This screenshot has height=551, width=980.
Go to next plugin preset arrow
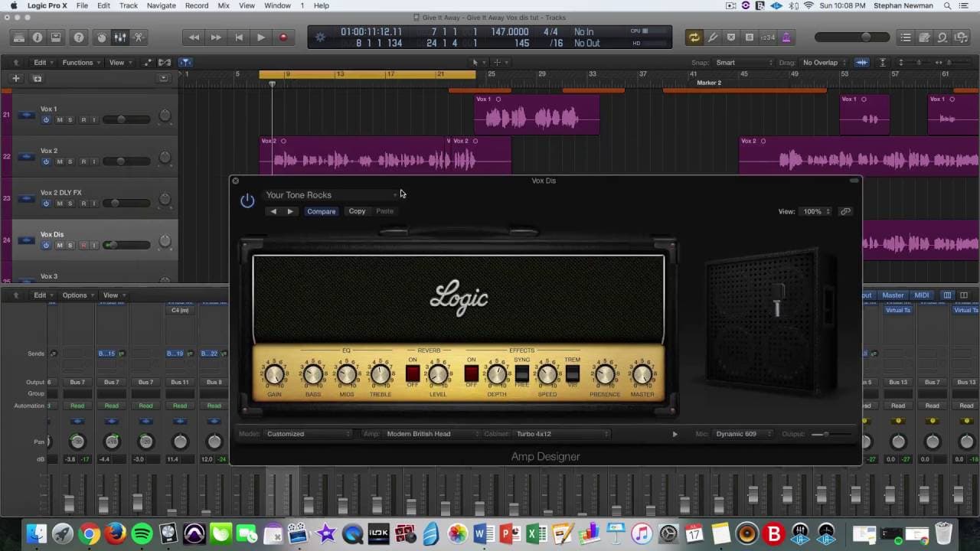(x=290, y=211)
